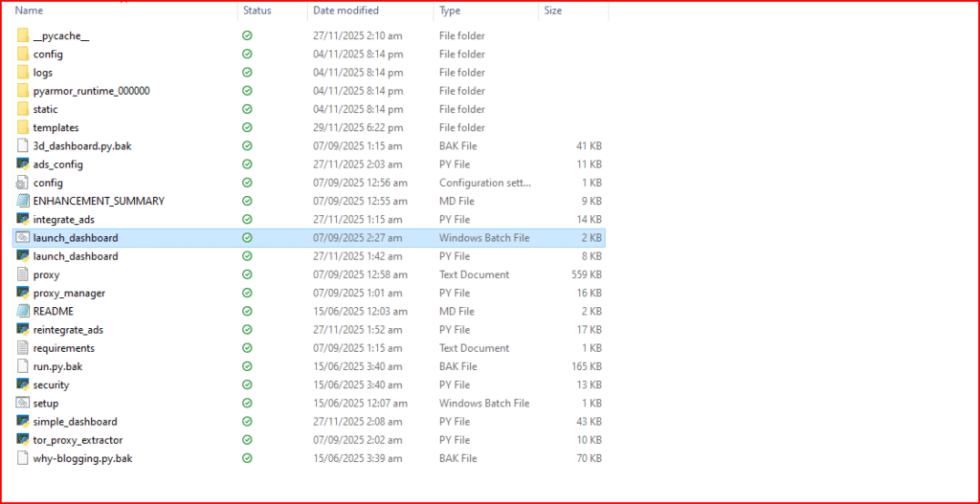Click the ads_config Python file icon
This screenshot has width=980, height=504.
(x=23, y=164)
